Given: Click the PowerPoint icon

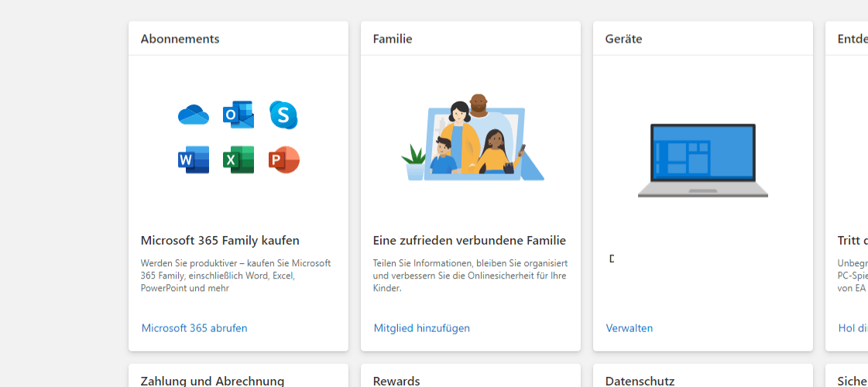Looking at the screenshot, I should 284,160.
